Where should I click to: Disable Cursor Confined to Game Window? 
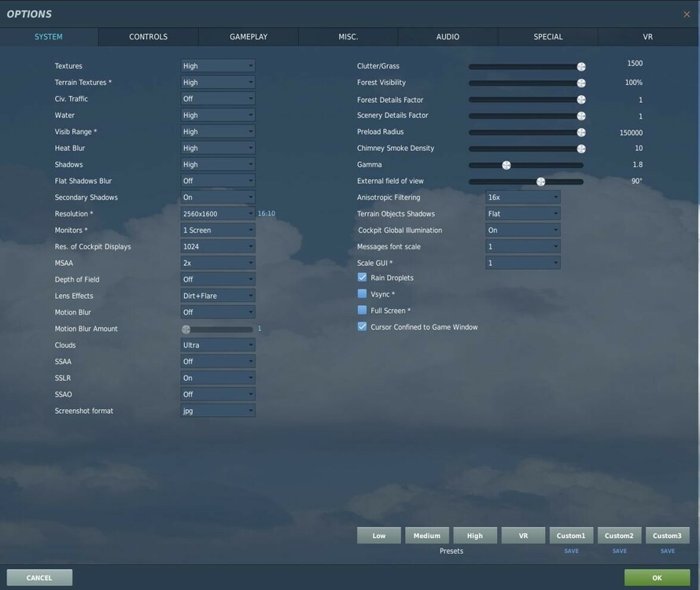pyautogui.click(x=362, y=326)
